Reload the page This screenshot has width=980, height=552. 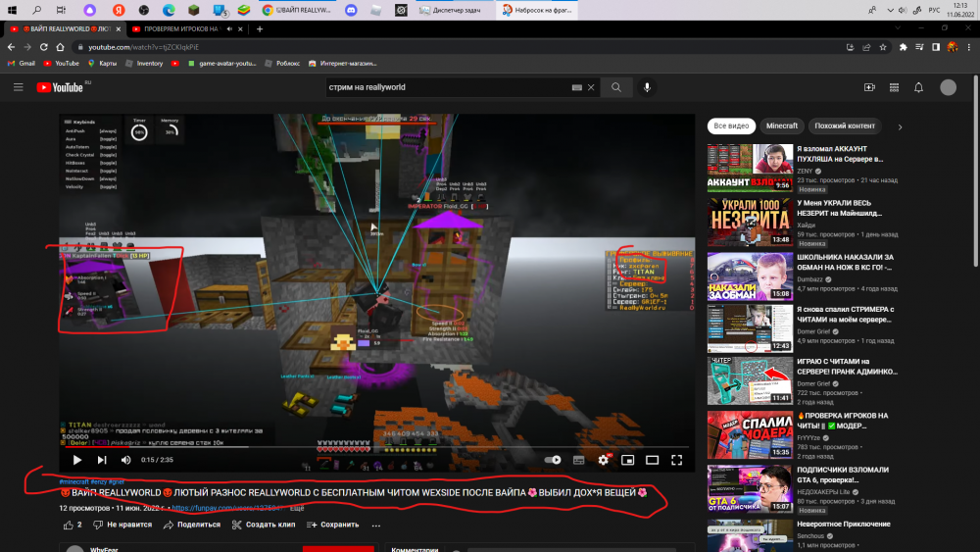(44, 47)
